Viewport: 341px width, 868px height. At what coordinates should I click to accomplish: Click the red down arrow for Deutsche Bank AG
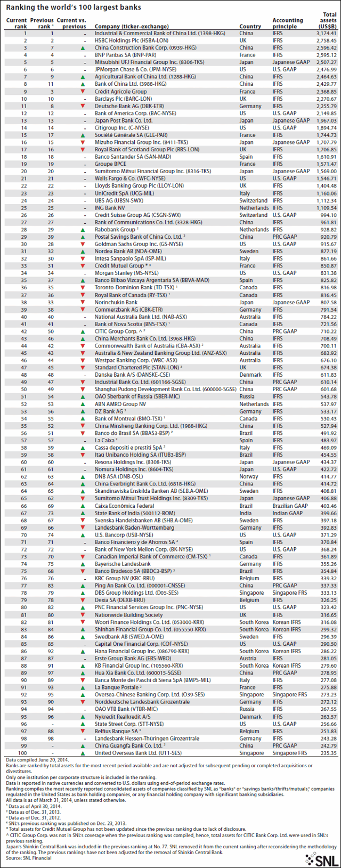coord(83,106)
